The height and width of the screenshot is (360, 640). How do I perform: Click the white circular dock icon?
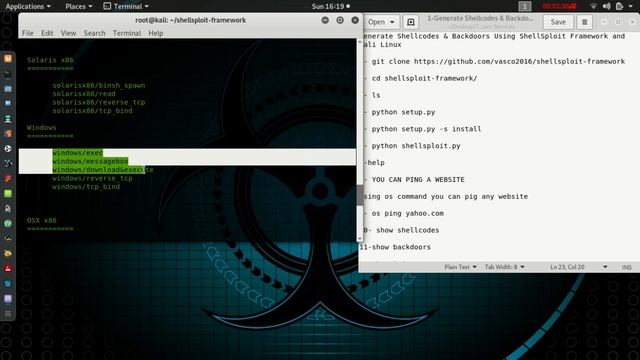point(8,149)
